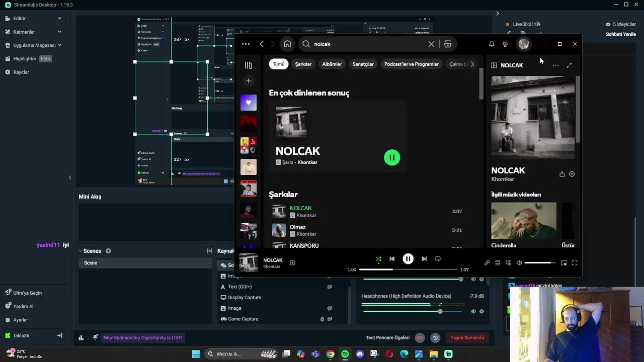Screen dimensions: 644x362
Task: Navigate back in Spotify
Action: pyautogui.click(x=262, y=44)
